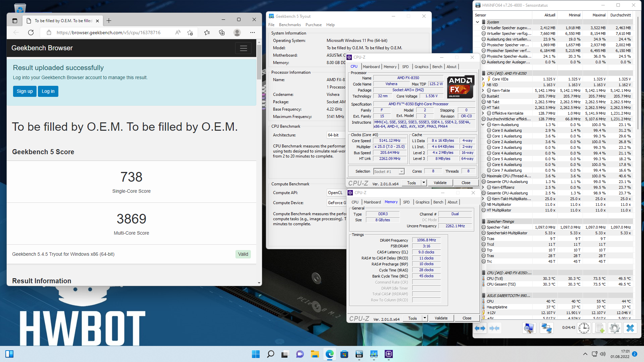Open Windows taskbar Search
The image size is (644, 362).
[x=270, y=354]
